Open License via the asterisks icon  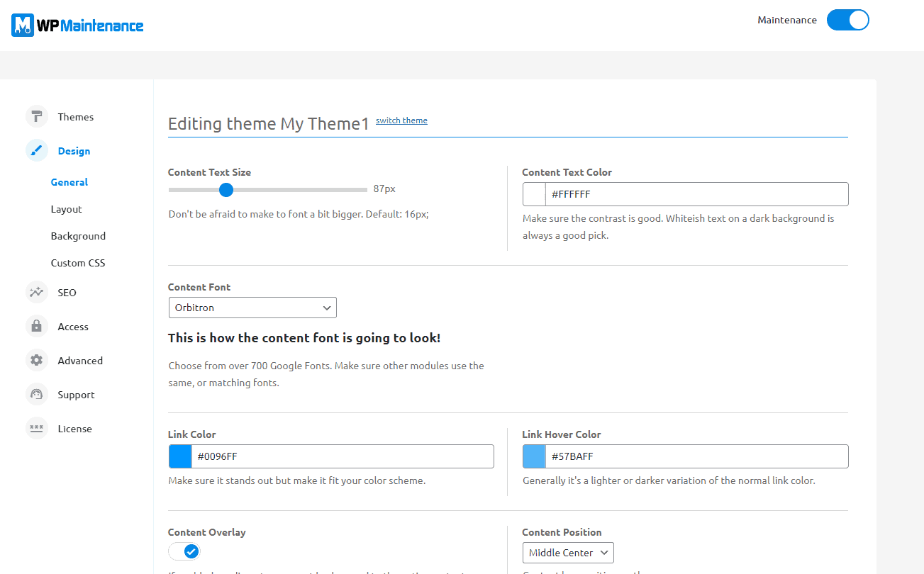[x=37, y=429]
